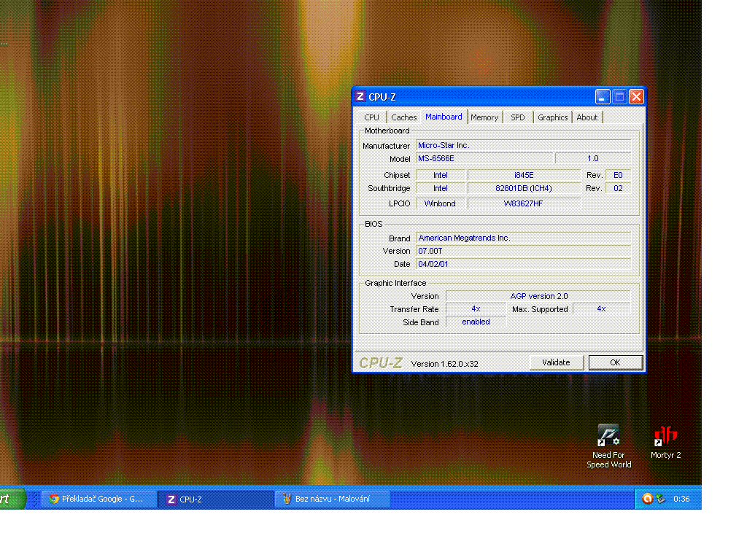Click the model revision value 1.0

click(x=592, y=158)
